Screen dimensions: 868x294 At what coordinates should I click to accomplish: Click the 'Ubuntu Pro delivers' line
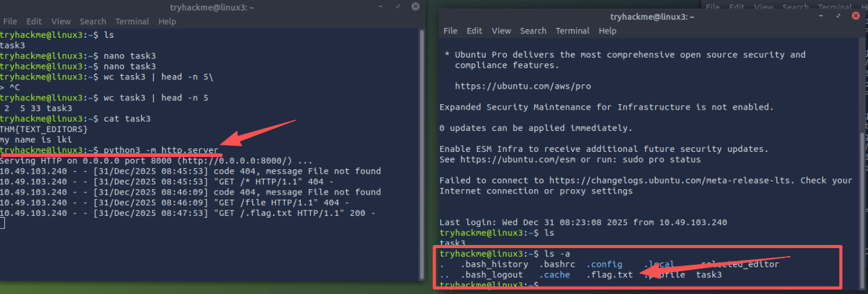click(x=625, y=55)
